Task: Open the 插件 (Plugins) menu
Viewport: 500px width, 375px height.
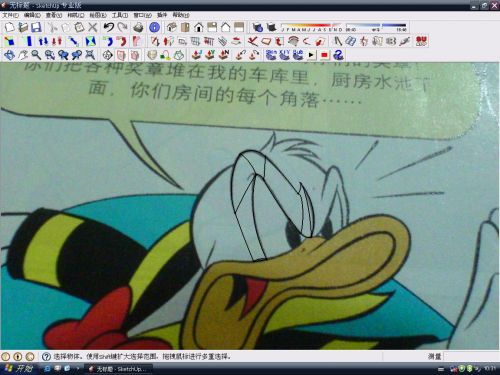Action: tap(162, 15)
